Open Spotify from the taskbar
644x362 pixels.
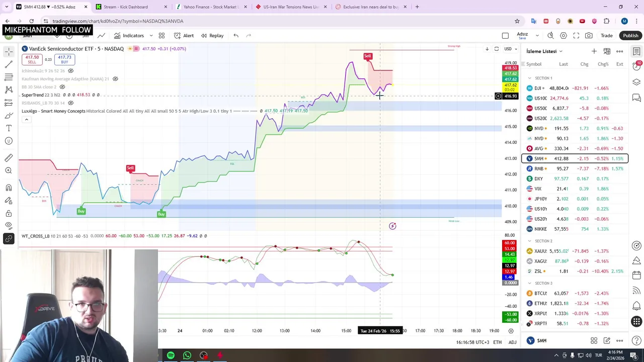pyautogui.click(x=171, y=355)
